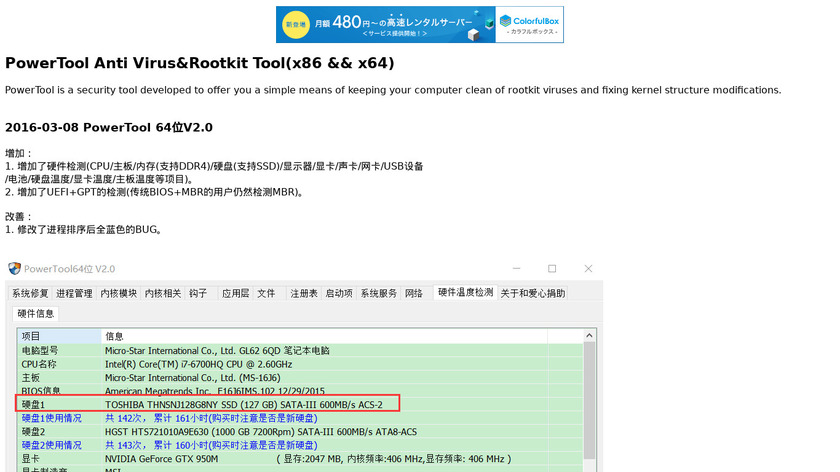Select the 显卡 NVIDIA GeForce GTX 950M row
The height and width of the screenshot is (472, 840).
point(300,459)
